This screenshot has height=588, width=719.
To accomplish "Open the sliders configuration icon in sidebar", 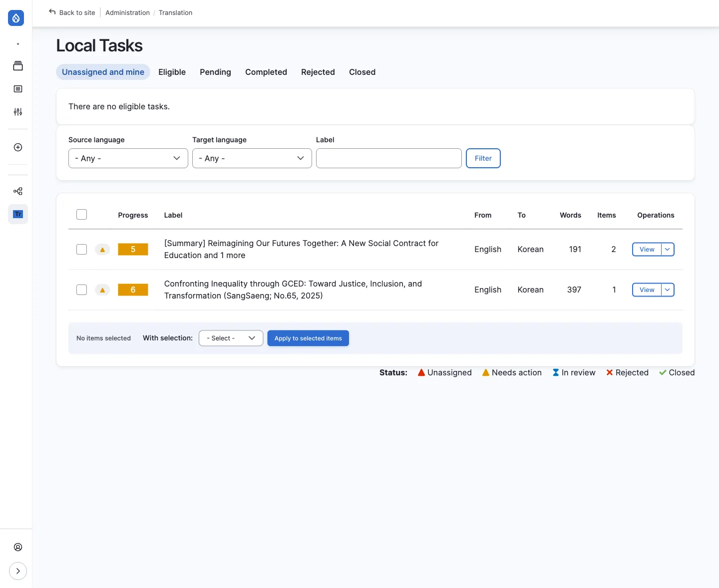I will coord(18,112).
